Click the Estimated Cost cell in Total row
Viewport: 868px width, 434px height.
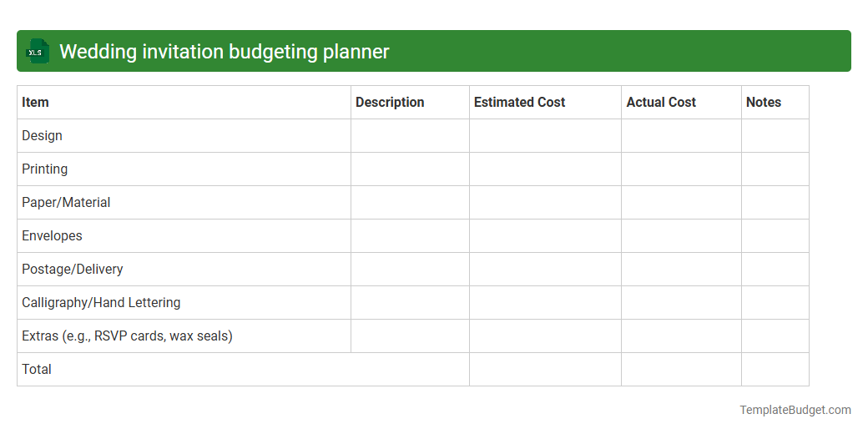[x=545, y=369]
